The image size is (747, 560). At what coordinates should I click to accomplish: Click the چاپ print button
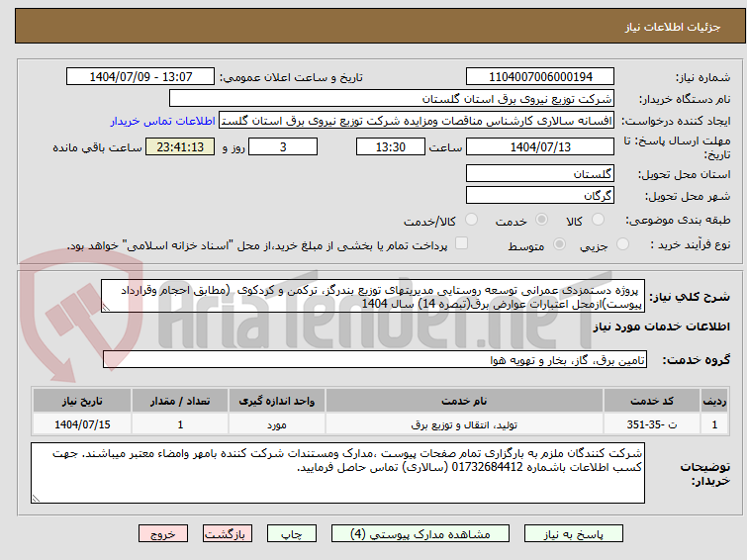(292, 534)
